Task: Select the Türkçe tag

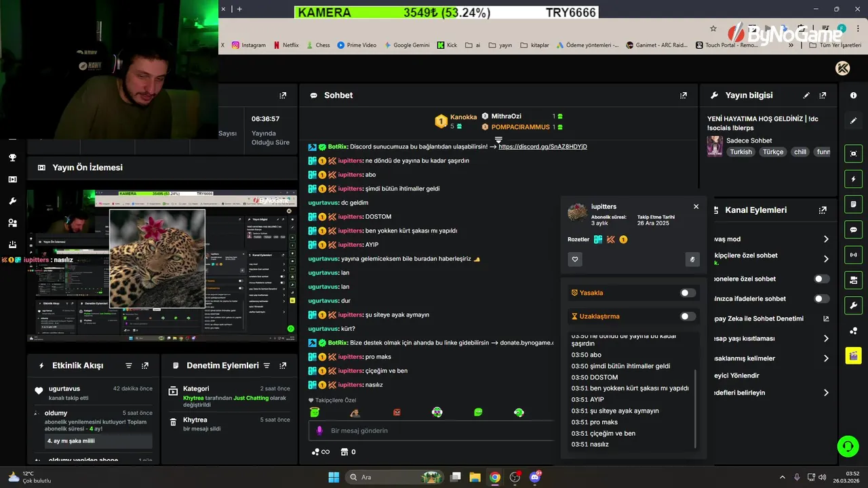Action: click(773, 152)
